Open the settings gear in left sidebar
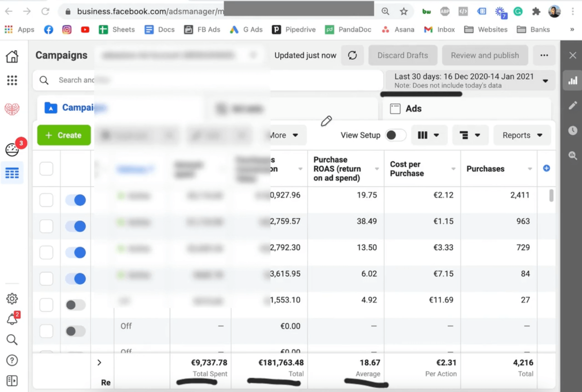 pyautogui.click(x=12, y=299)
